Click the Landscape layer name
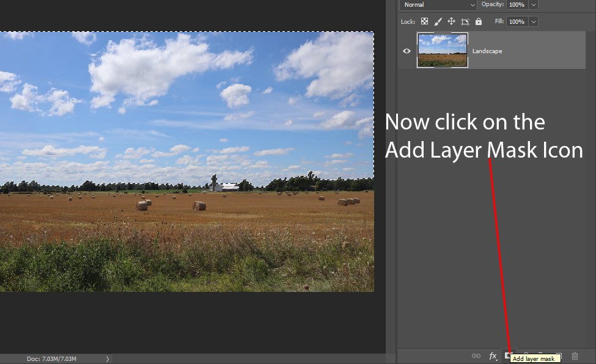 click(487, 51)
